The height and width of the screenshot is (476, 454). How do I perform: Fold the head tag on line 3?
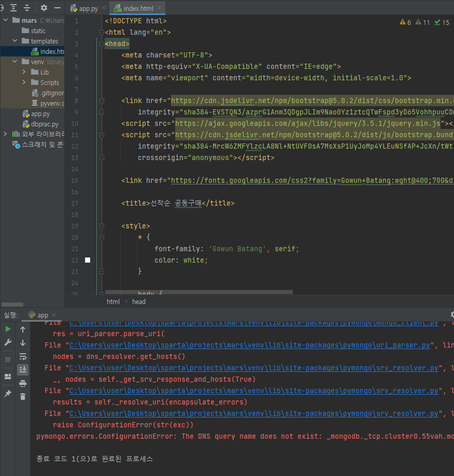102,44
